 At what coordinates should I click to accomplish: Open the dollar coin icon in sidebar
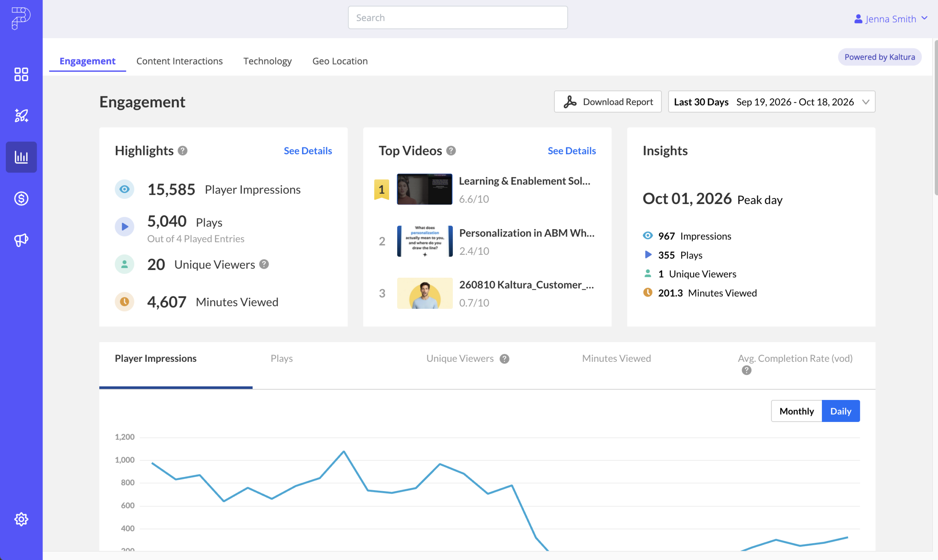coord(21,199)
